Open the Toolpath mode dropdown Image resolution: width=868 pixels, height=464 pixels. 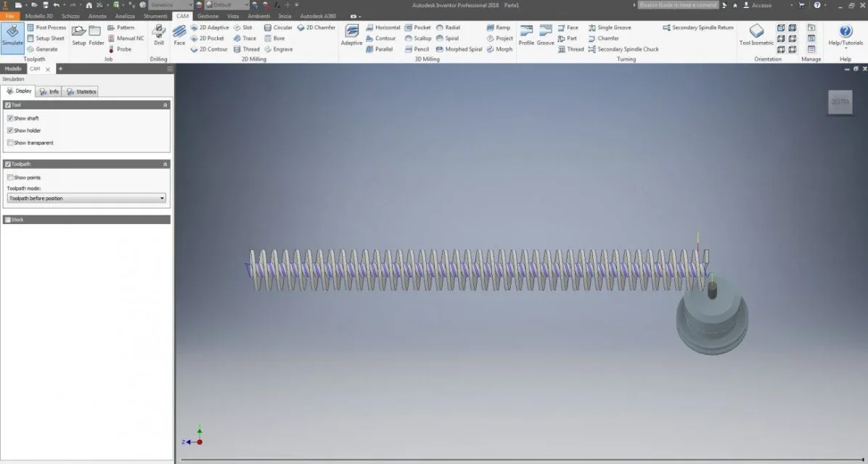[86, 198]
